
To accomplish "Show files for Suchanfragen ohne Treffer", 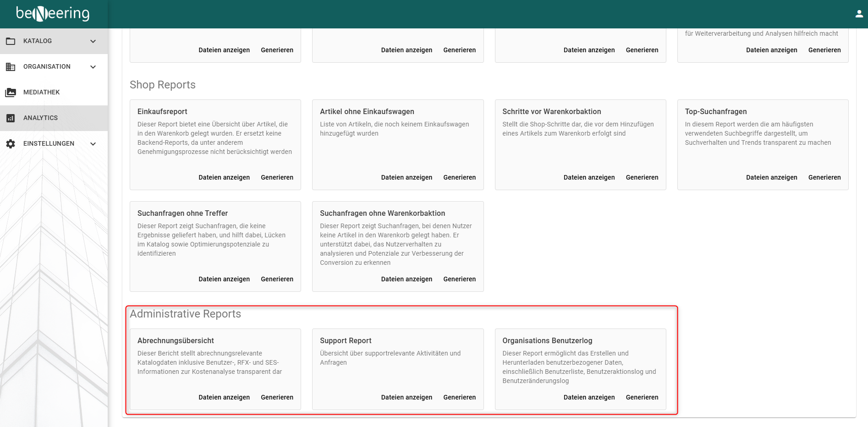I will (224, 279).
